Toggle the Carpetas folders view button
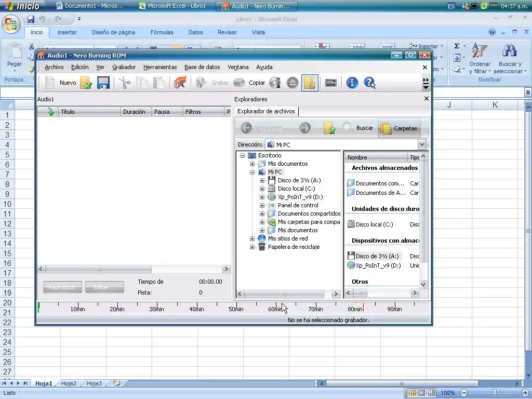This screenshot has height=399, width=532. pos(399,128)
